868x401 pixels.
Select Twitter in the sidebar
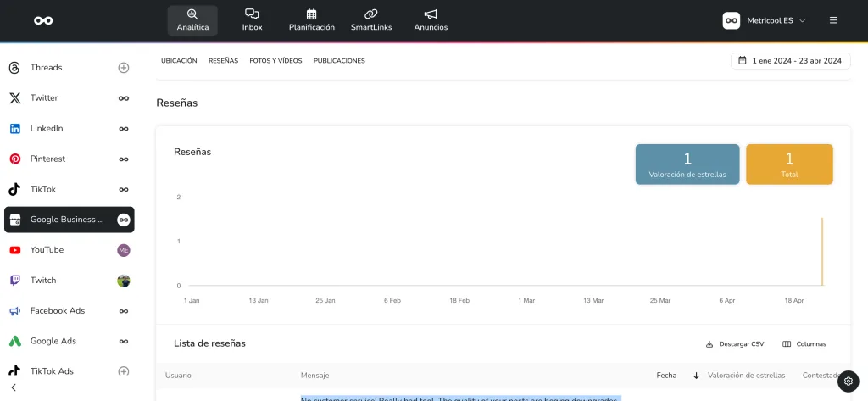click(x=70, y=98)
